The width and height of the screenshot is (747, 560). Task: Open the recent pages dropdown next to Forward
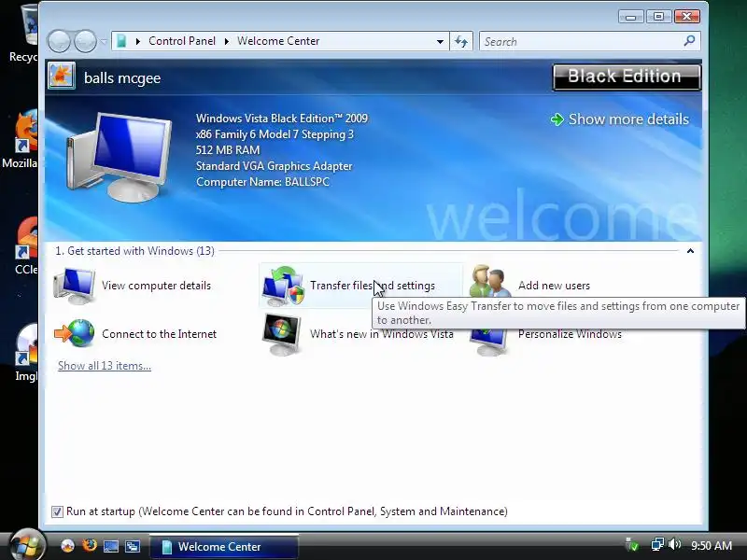[x=104, y=41]
